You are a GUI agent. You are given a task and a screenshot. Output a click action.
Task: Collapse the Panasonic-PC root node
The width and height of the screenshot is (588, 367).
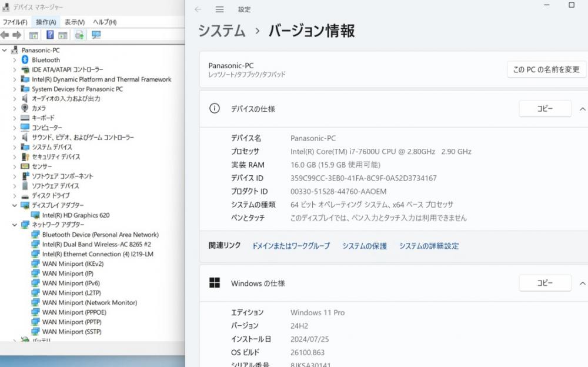pos(5,50)
